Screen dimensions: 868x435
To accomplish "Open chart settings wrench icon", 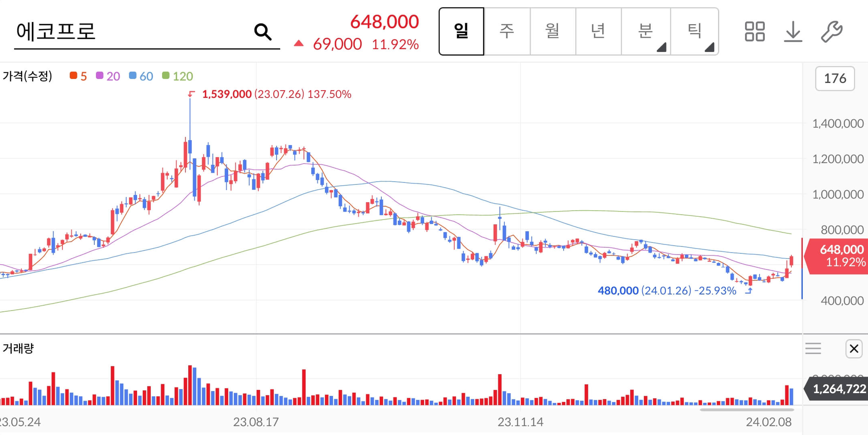I will point(831,31).
